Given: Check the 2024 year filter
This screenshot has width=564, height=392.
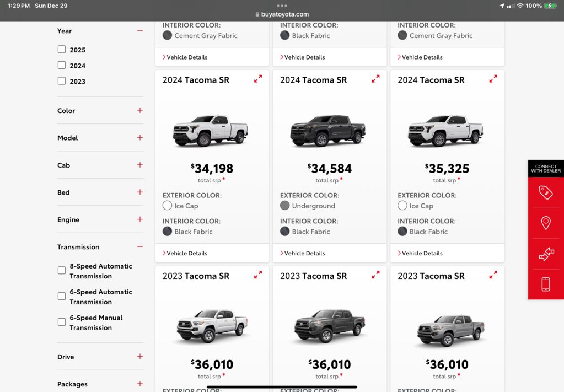Looking at the screenshot, I should [62, 65].
